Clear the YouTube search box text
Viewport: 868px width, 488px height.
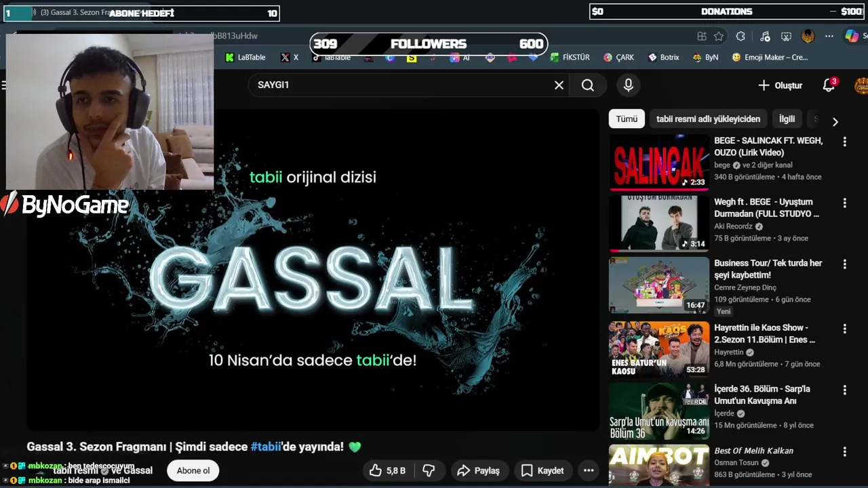click(559, 85)
